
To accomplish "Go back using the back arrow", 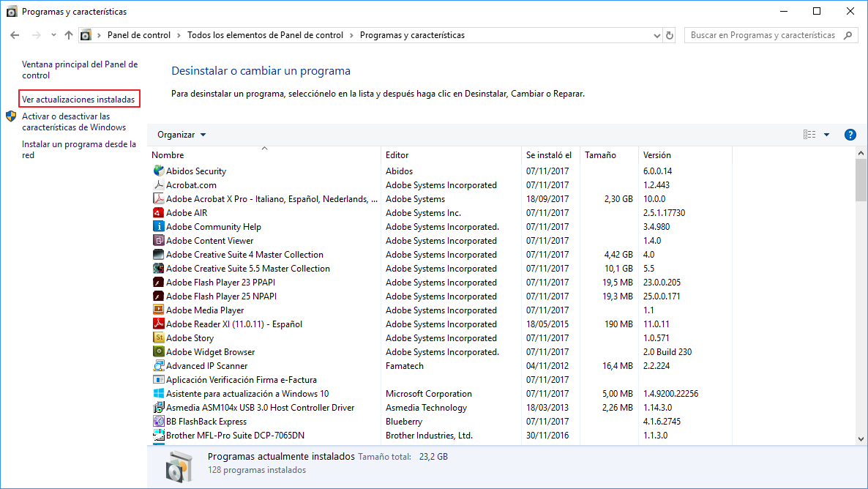I will (x=15, y=35).
